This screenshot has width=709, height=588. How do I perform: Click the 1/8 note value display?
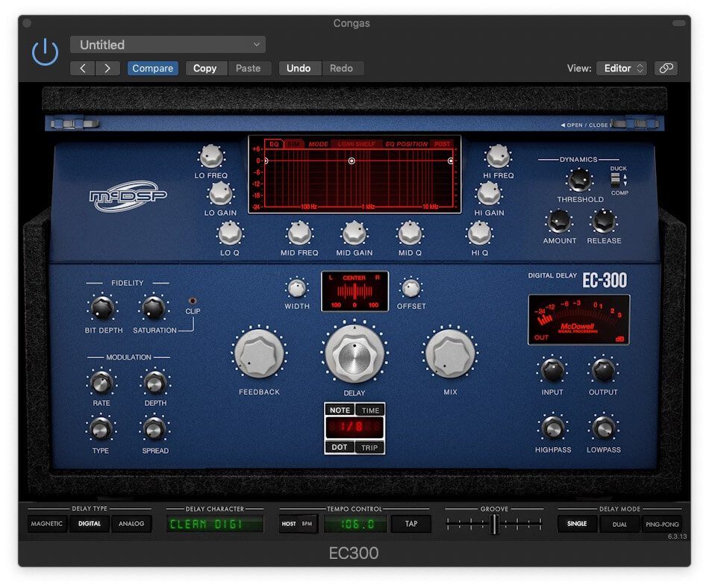pos(354,426)
